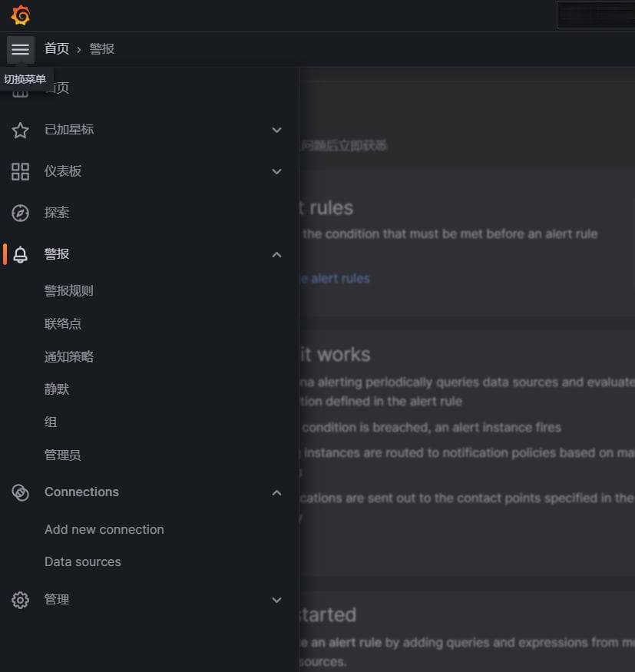The height and width of the screenshot is (672, 635).
Task: Click the alerting bell icon
Action: pos(20,254)
